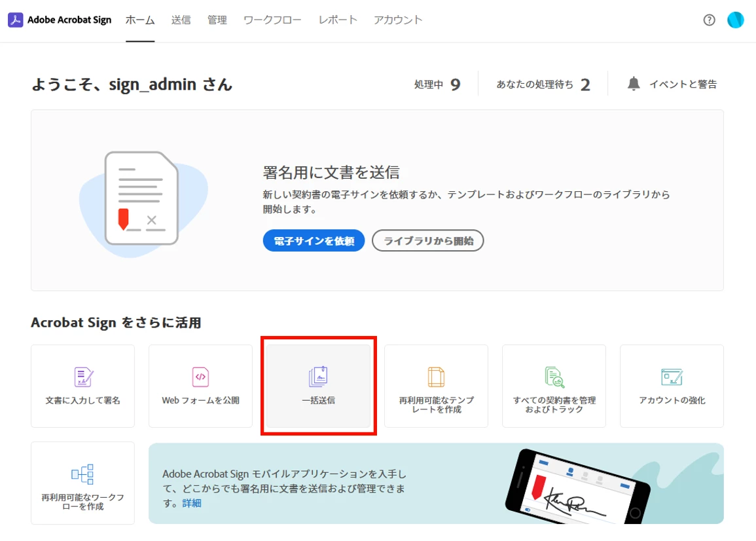Click the 一括送信 bulk send icon
The height and width of the screenshot is (541, 756).
pyautogui.click(x=318, y=377)
